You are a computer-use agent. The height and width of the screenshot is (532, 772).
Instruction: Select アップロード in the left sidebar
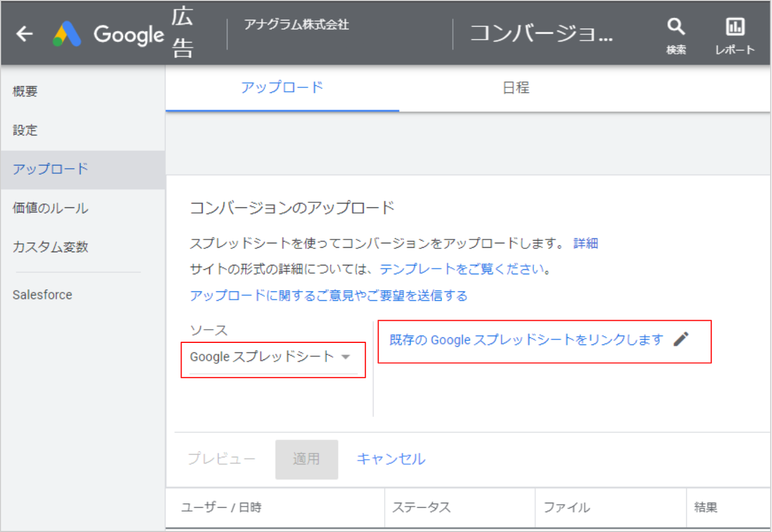[x=50, y=169]
